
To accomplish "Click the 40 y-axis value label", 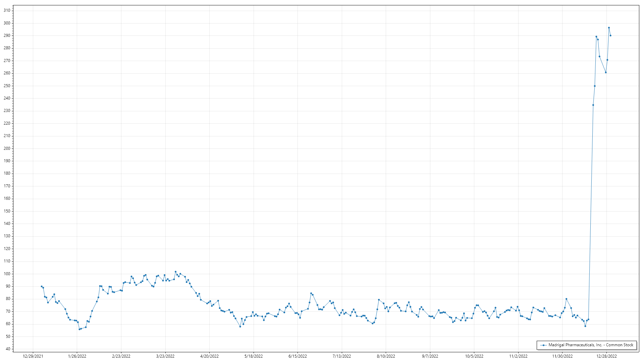I will (x=8, y=349).
